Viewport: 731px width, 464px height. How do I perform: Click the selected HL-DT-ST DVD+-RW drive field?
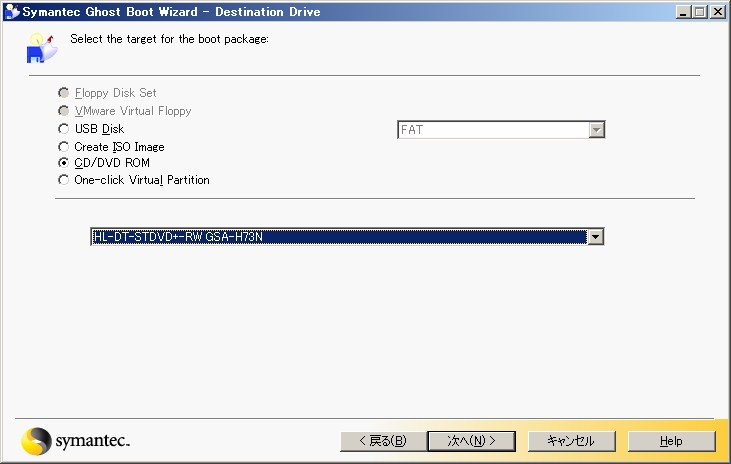pyautogui.click(x=337, y=237)
